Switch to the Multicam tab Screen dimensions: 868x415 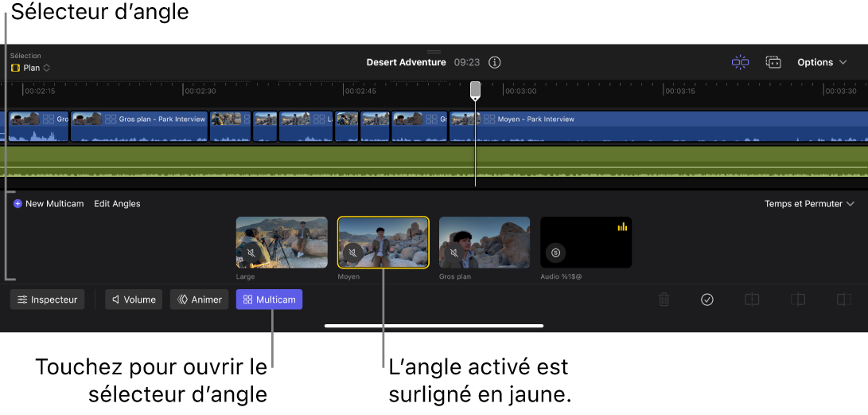(x=269, y=300)
